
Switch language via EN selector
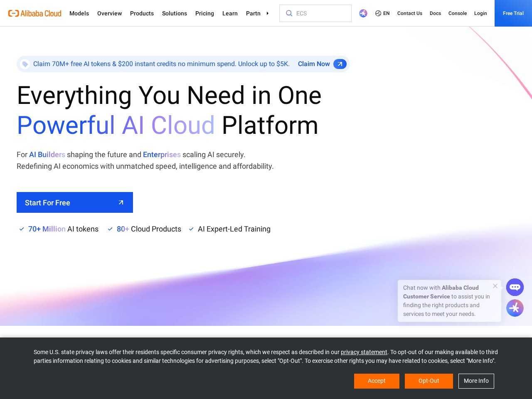[x=386, y=13]
